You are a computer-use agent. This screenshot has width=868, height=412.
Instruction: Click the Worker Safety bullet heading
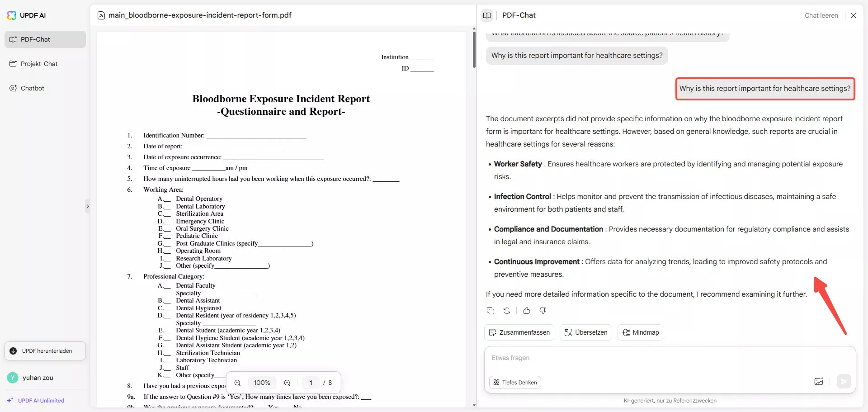(x=518, y=164)
